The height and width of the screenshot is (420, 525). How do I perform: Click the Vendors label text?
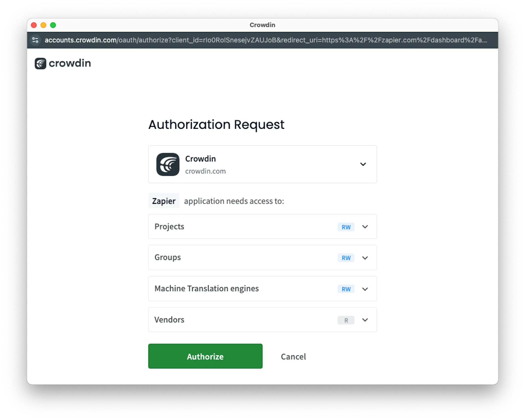coord(169,320)
